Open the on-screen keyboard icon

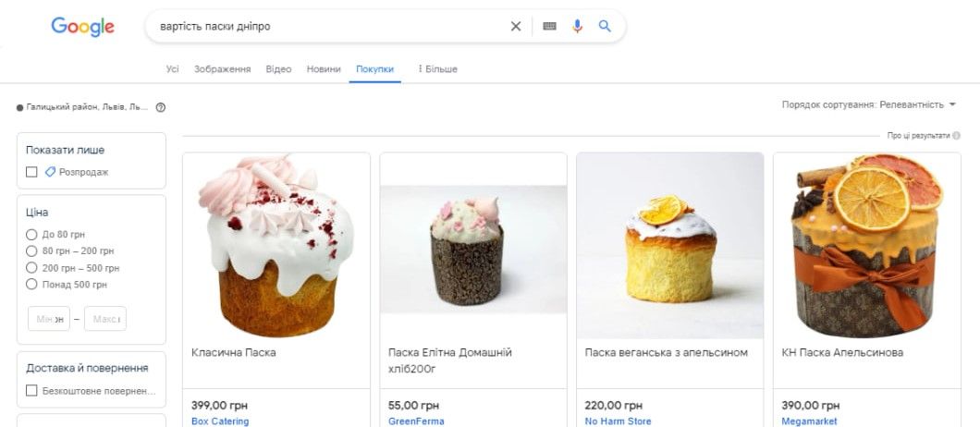click(x=549, y=27)
